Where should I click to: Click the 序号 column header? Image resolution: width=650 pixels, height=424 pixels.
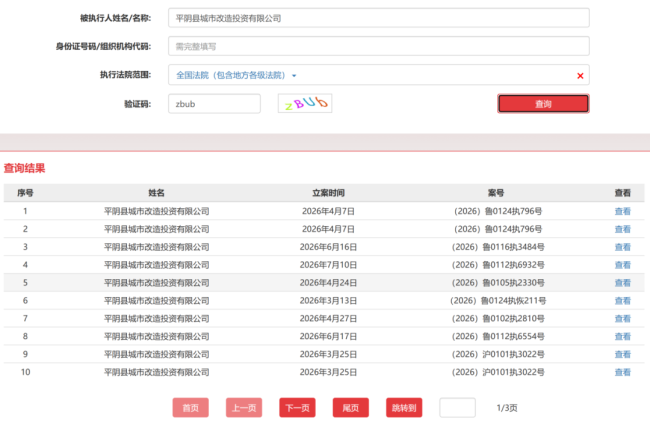(25, 193)
